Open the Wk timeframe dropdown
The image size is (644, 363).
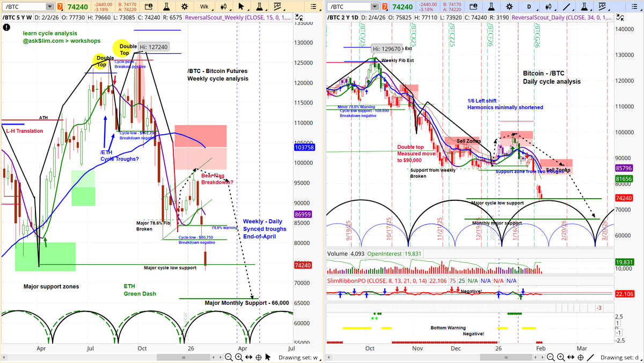(x=205, y=7)
